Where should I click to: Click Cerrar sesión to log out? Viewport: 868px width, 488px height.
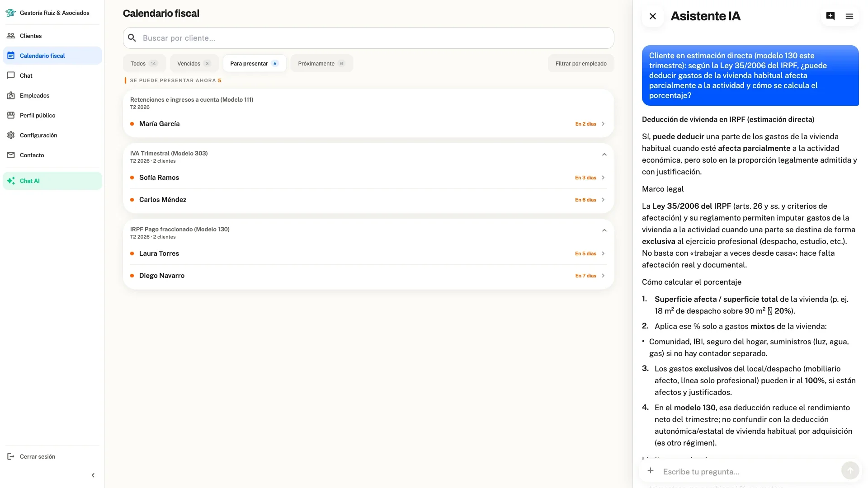click(52, 456)
